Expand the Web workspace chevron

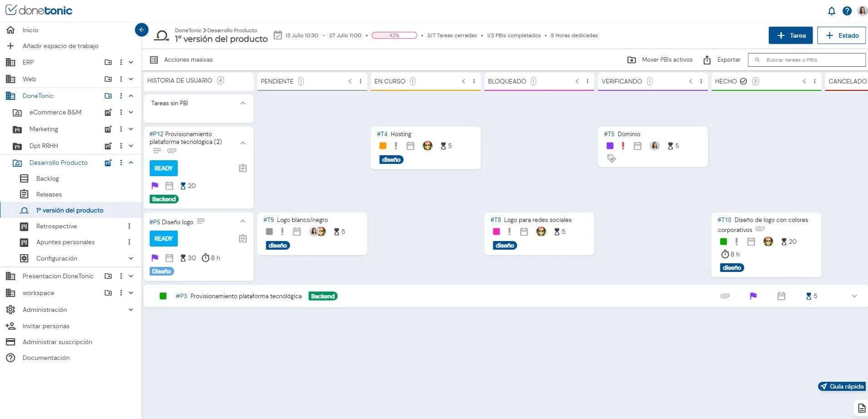[131, 79]
